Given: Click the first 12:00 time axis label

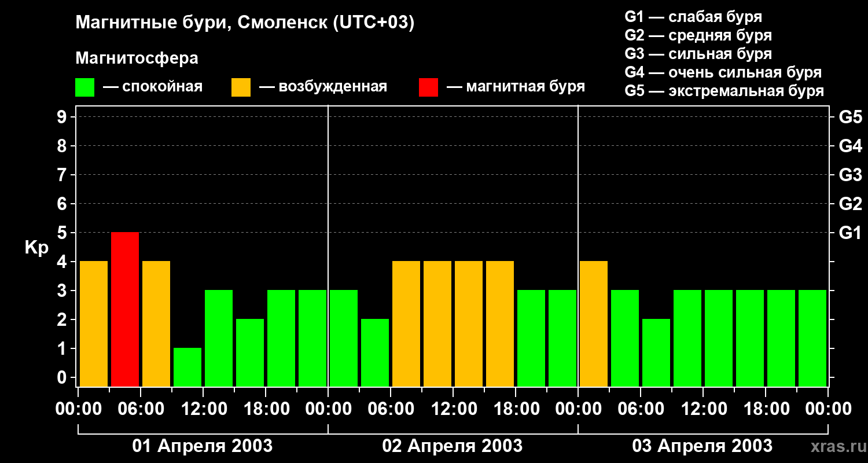Looking at the screenshot, I should (x=203, y=409).
